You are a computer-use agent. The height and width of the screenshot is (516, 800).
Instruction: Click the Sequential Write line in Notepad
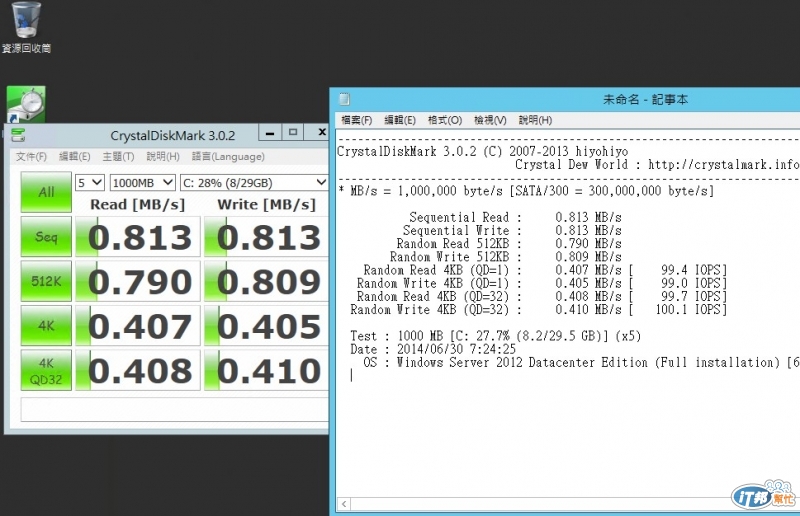click(x=512, y=231)
